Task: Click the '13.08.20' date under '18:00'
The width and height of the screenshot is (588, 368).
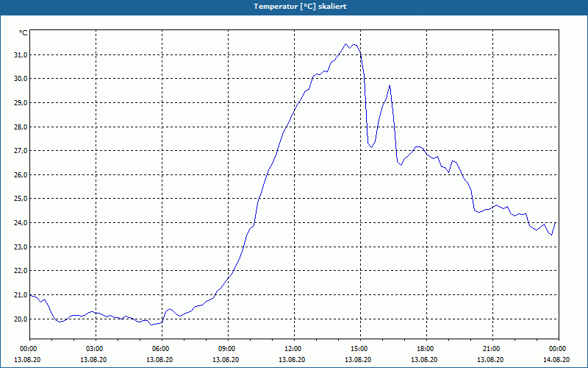Action: 424,360
